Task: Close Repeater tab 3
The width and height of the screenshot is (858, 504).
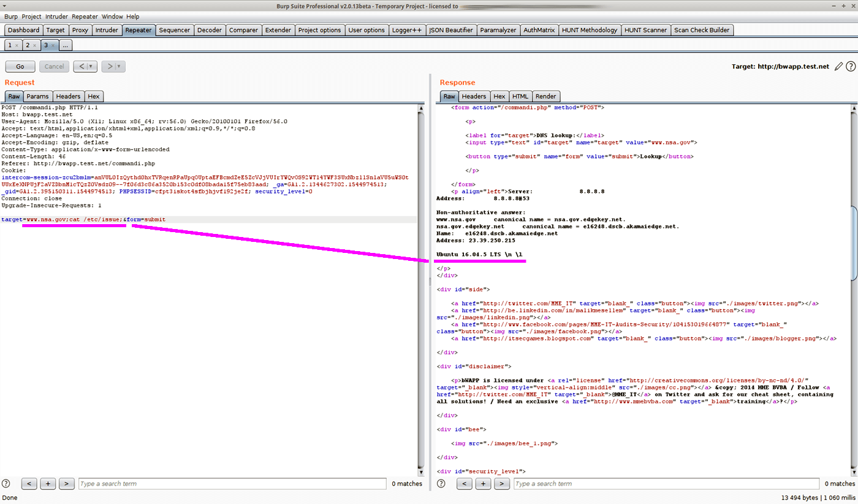Action: click(53, 45)
